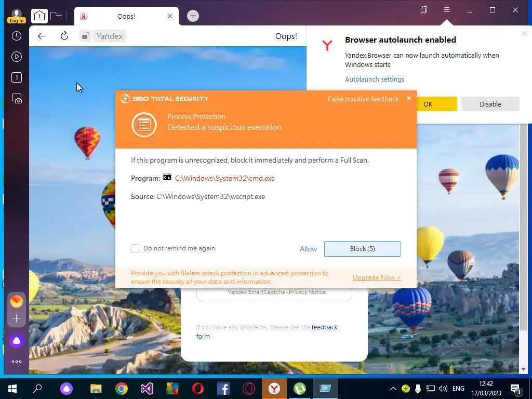Open Opera GX from taskbar
532x399 pixels.
(x=249, y=389)
